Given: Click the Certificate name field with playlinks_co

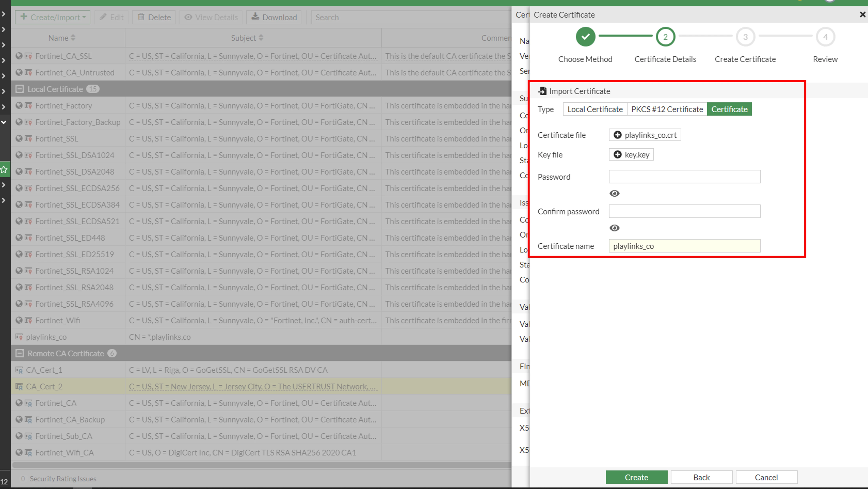Looking at the screenshot, I should (x=684, y=246).
